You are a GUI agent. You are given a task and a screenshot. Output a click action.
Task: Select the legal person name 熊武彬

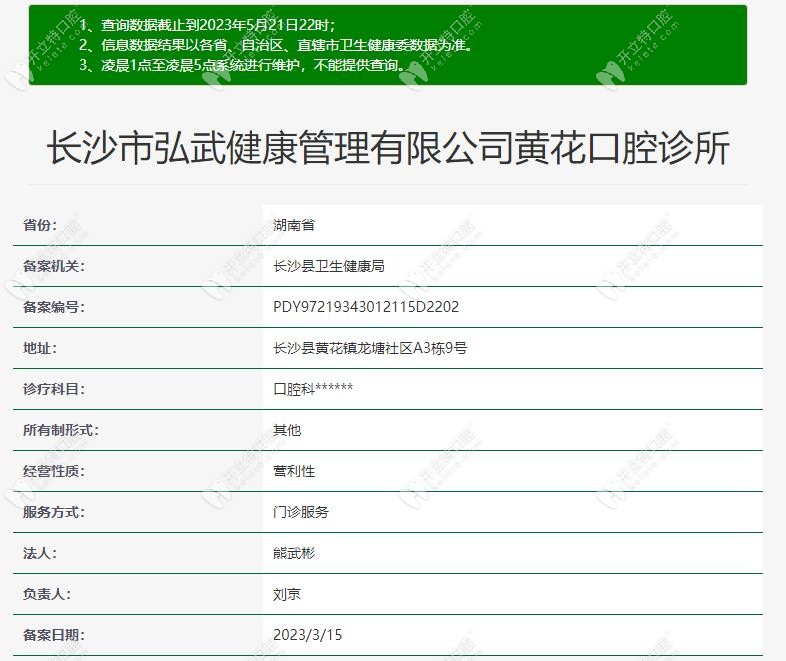[x=294, y=553]
